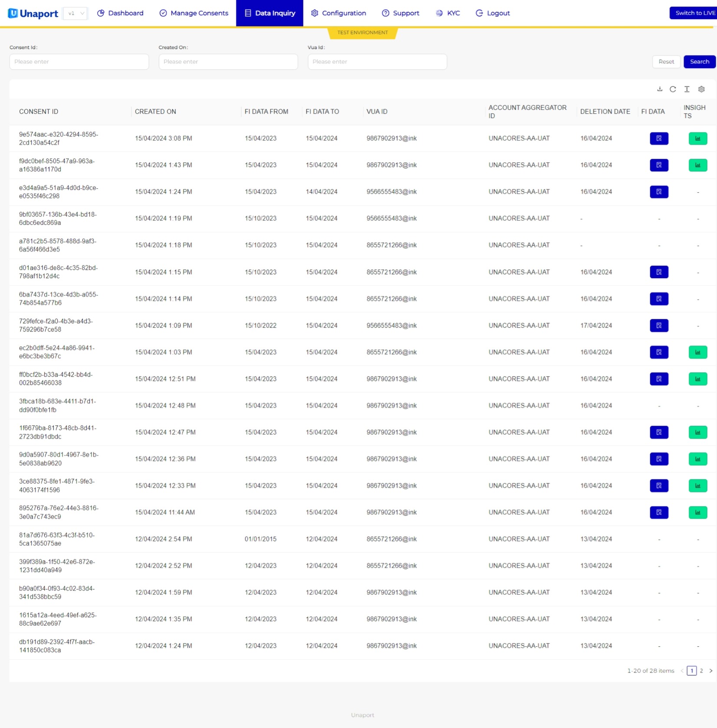Focus the Consent Id input
Screen dimensions: 717x728
(79, 62)
